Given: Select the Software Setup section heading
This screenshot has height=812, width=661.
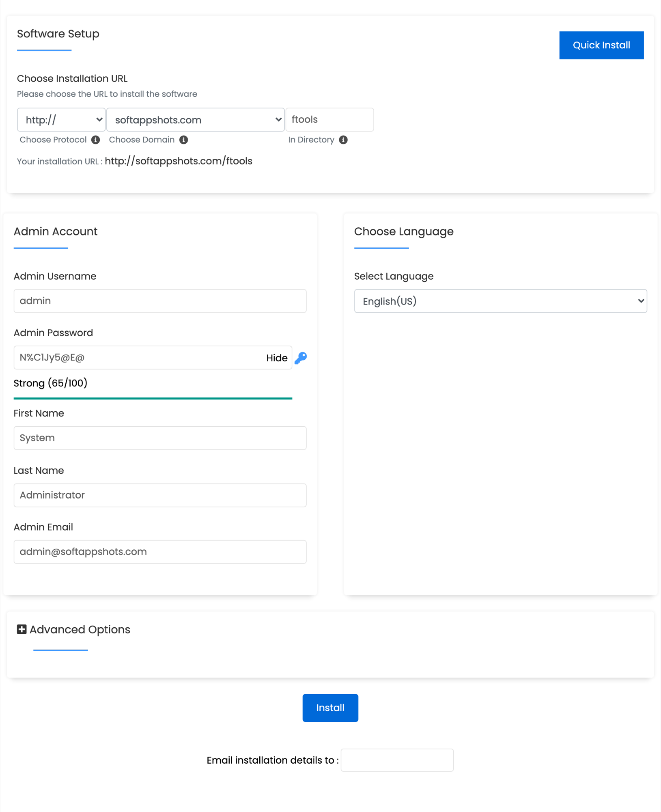Looking at the screenshot, I should click(58, 34).
